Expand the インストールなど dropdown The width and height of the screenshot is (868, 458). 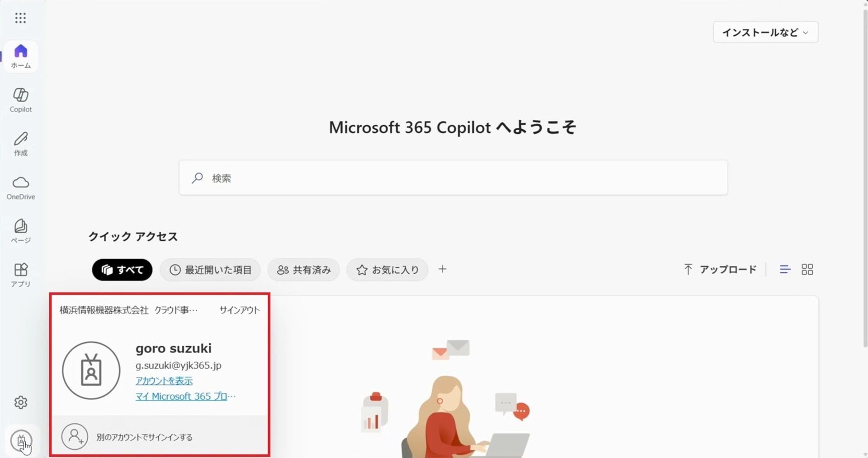765,32
